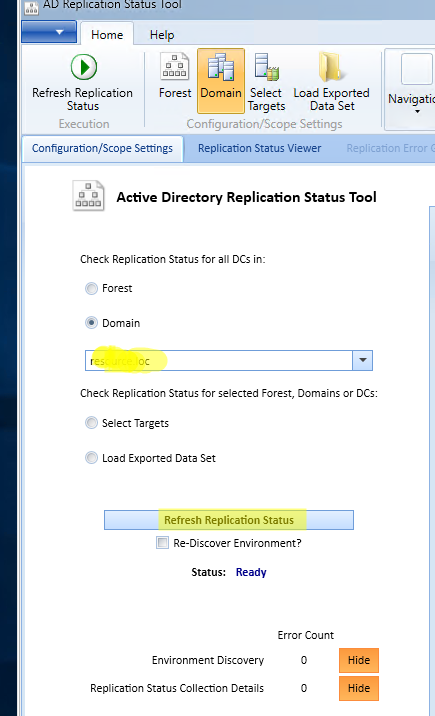
Task: Open Load Exported Data Set ribbon icon
Action: 331,83
